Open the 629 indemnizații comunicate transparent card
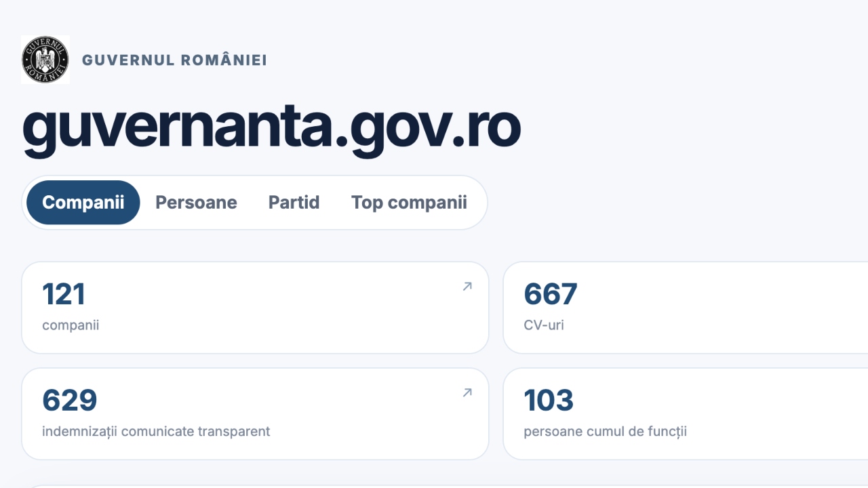Screen dimensions: 868x488 pos(255,414)
